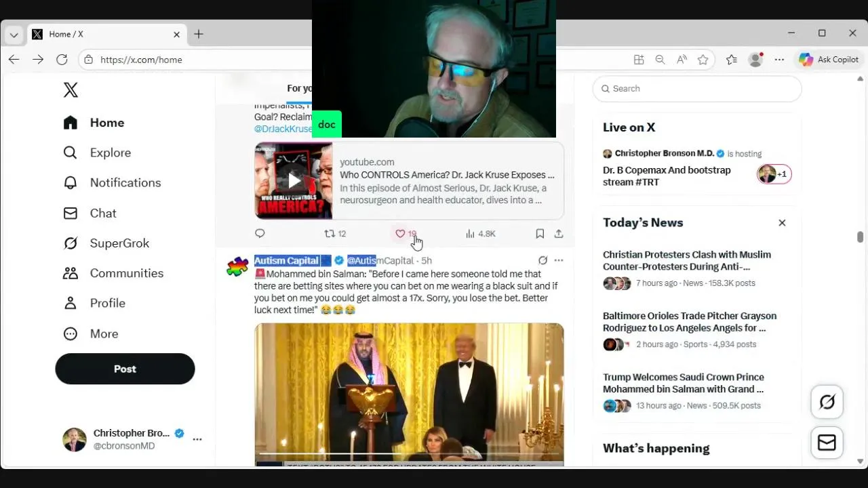Viewport: 868px width, 488px height.
Task: Open Dr. B Copemax live stream
Action: tap(667, 176)
